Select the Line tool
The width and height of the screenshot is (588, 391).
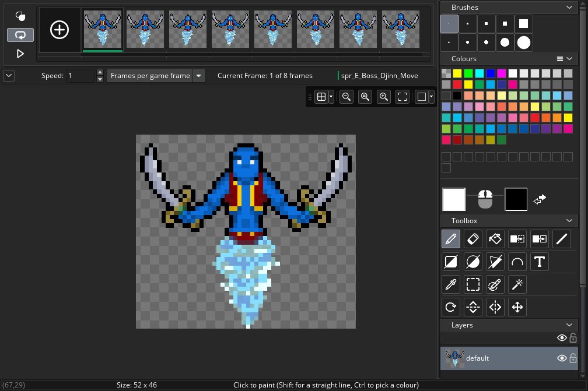(562, 239)
